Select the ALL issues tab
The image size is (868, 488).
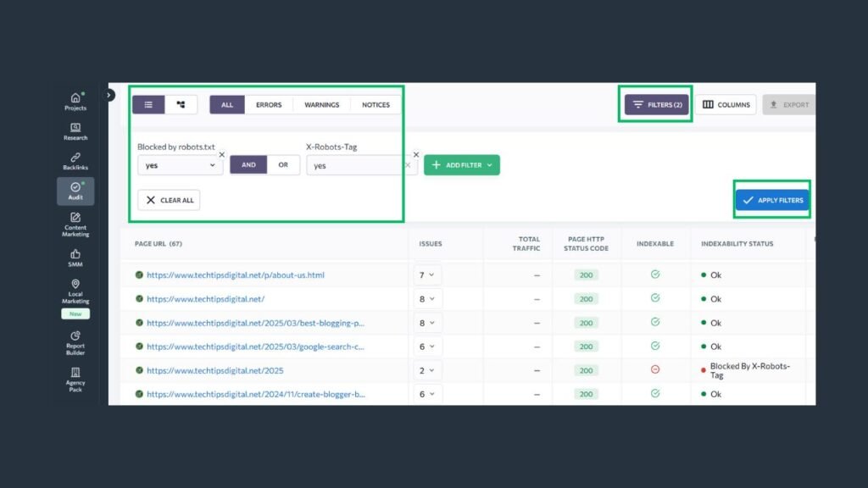coord(227,104)
